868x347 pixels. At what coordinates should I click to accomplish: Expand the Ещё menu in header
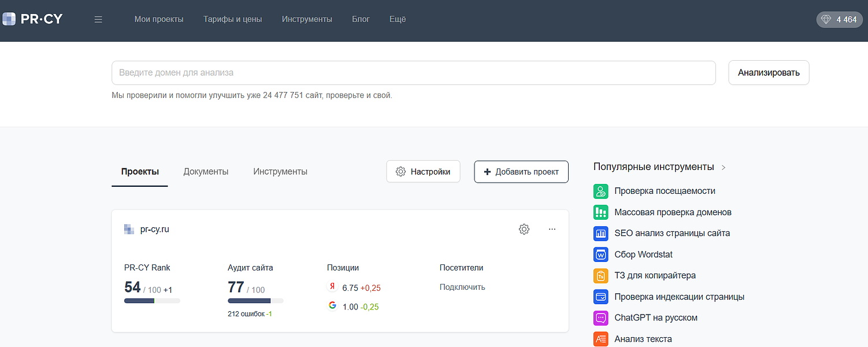point(398,19)
